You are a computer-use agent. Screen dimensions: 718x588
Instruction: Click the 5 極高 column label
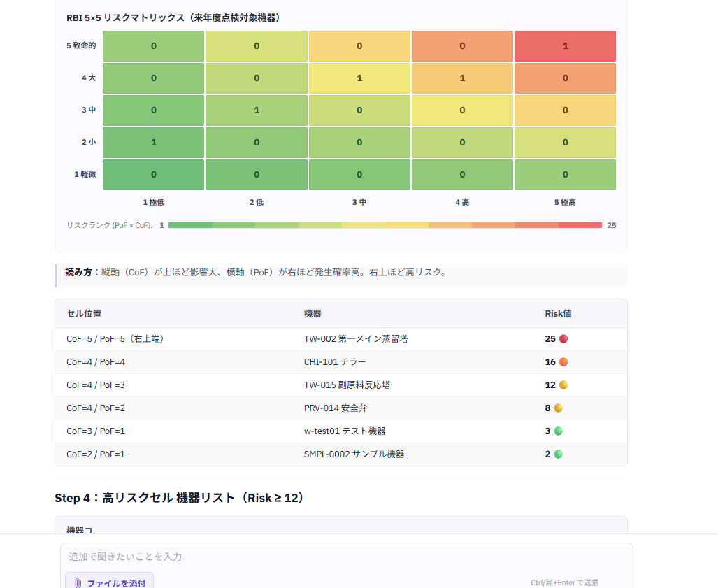coord(565,203)
